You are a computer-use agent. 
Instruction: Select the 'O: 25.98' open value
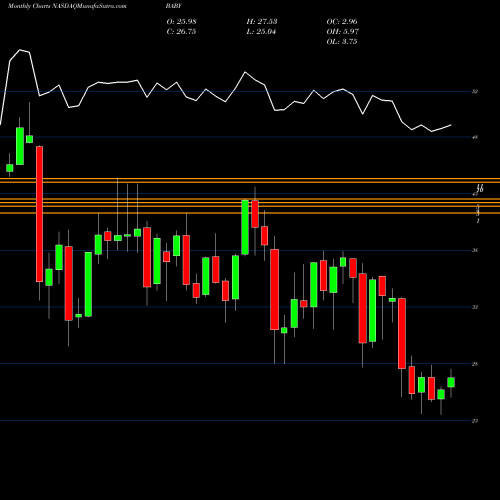pyautogui.click(x=181, y=22)
